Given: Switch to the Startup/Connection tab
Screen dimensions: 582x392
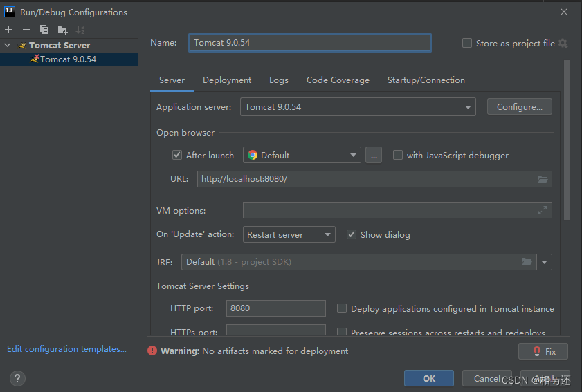Looking at the screenshot, I should click(426, 80).
